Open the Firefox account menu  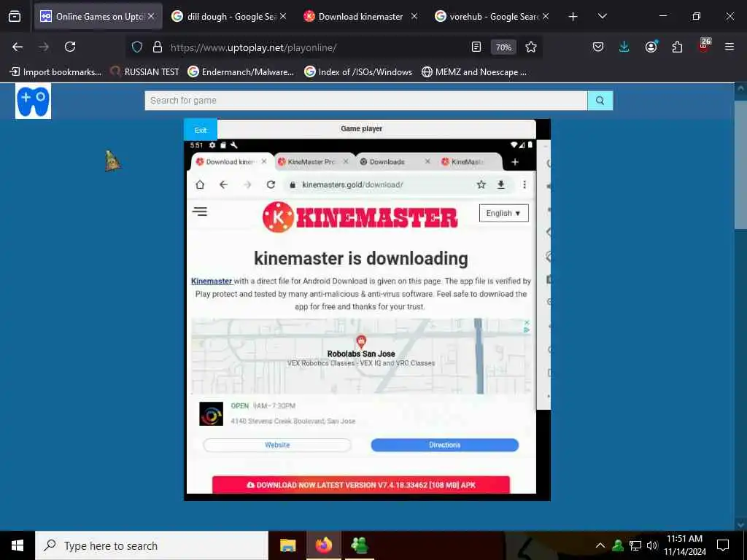pyautogui.click(x=651, y=47)
